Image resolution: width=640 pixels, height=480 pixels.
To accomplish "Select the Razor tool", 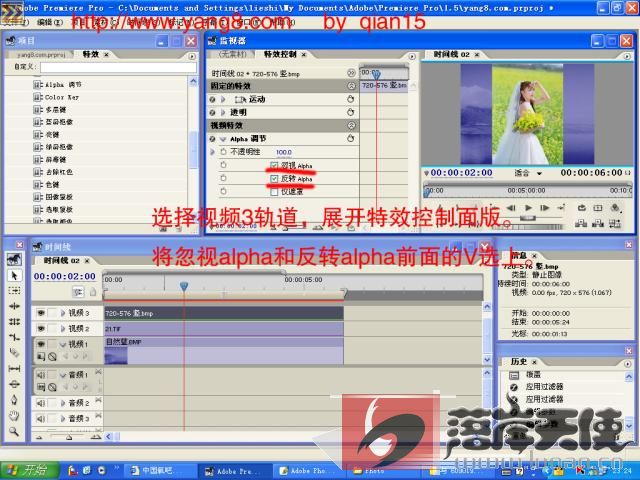I will click(14, 353).
